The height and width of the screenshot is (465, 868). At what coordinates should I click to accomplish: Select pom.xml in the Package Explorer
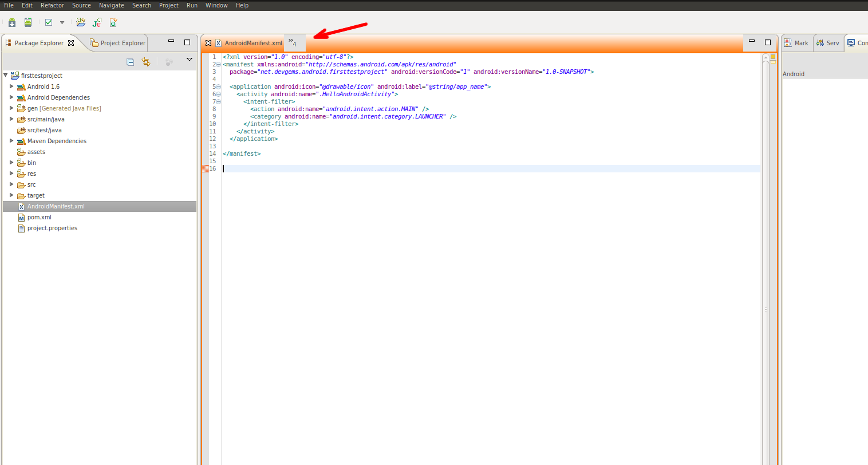[x=39, y=218]
